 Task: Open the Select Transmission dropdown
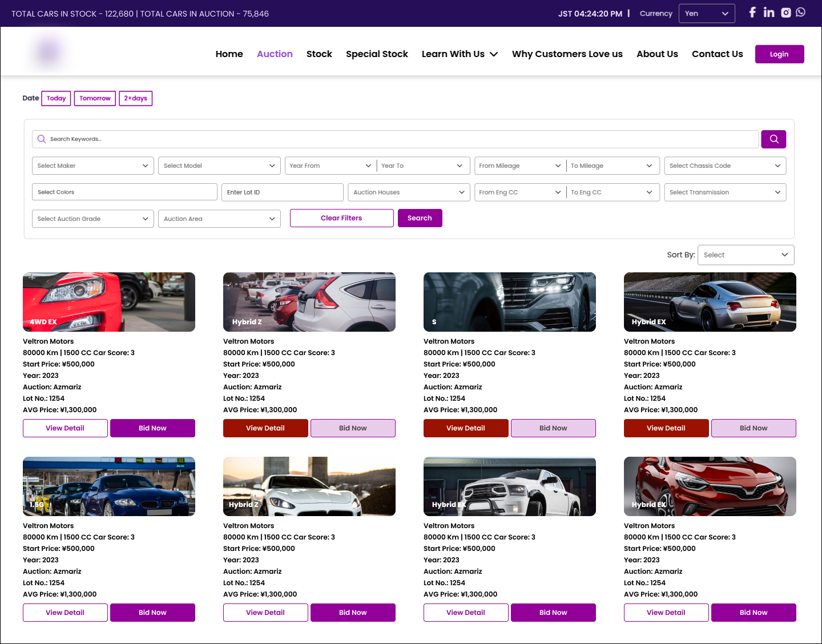pos(725,192)
